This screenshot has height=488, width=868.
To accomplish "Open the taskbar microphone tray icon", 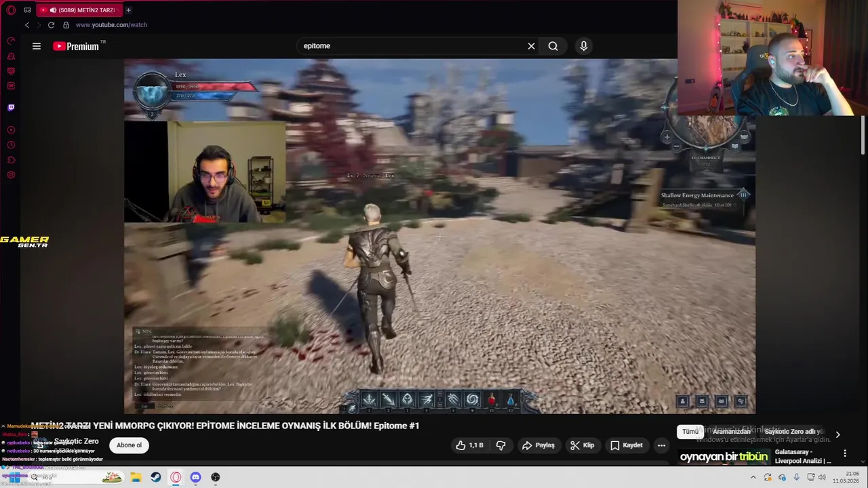I will (x=797, y=477).
